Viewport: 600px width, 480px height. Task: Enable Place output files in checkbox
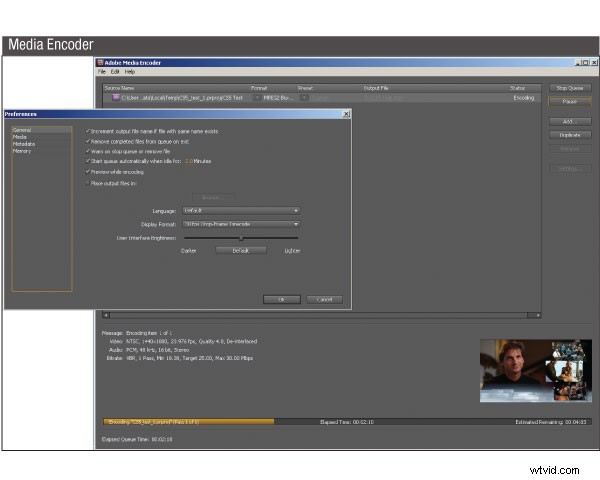(87, 183)
